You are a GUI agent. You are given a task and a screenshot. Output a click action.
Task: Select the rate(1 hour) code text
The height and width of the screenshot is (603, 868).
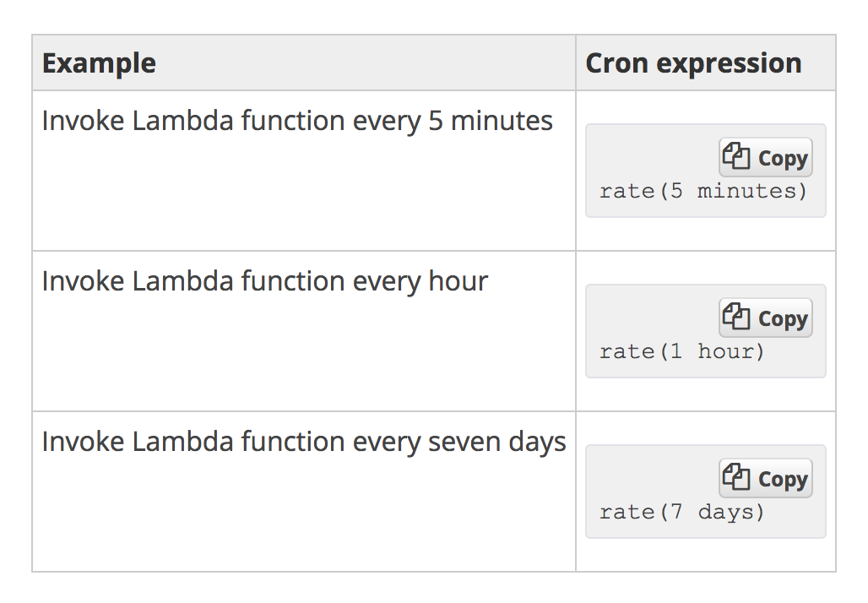[682, 352]
